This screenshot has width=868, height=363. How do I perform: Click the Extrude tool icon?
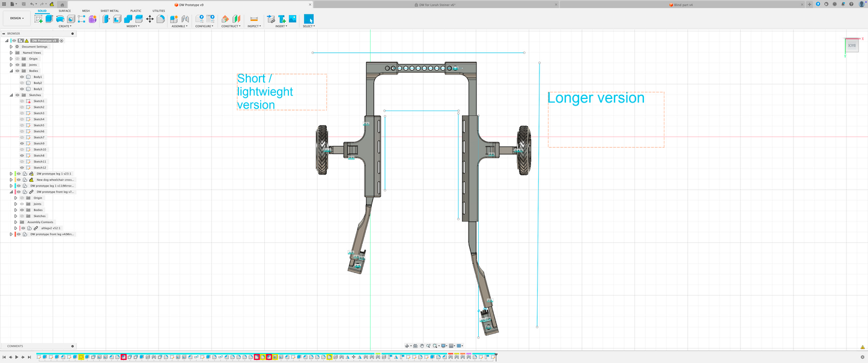pos(49,19)
